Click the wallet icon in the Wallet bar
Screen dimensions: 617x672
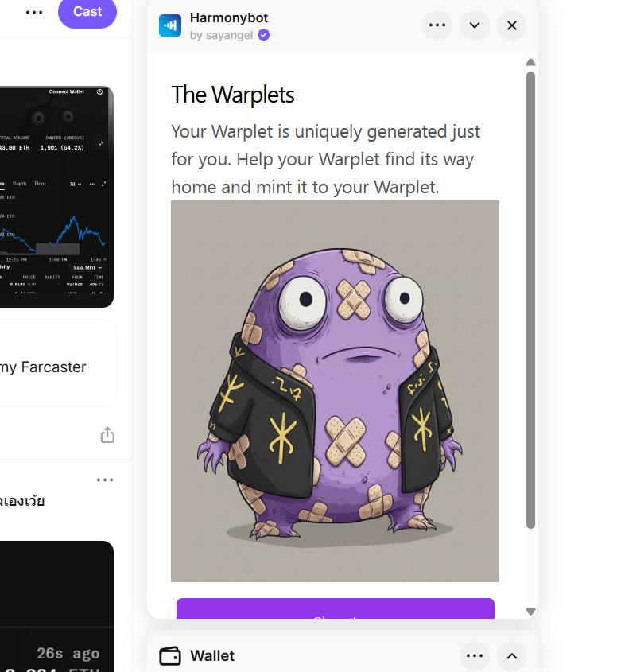click(170, 656)
